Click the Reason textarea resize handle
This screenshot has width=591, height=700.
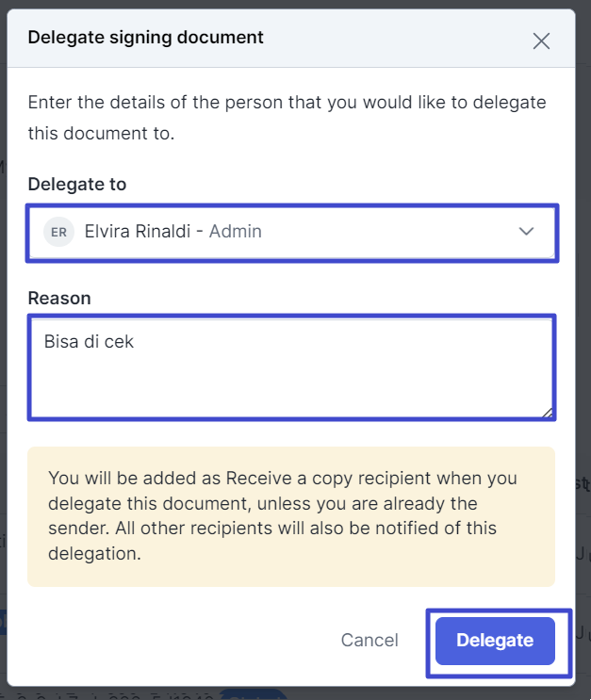click(x=548, y=413)
